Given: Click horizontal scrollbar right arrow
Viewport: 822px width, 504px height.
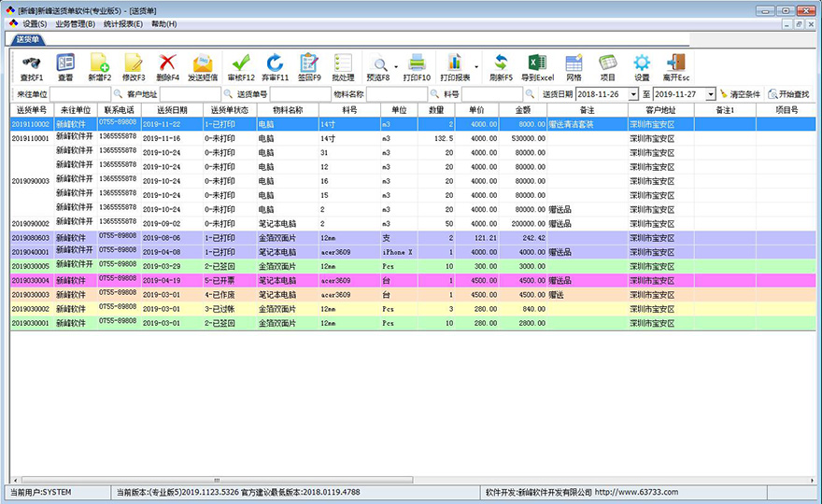Looking at the screenshot, I should click(812, 480).
